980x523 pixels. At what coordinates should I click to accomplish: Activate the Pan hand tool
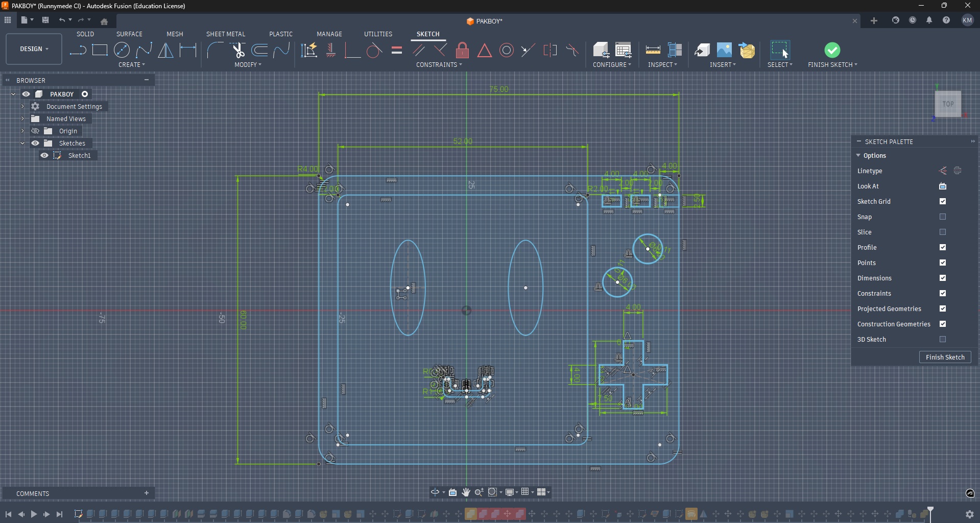(x=466, y=492)
